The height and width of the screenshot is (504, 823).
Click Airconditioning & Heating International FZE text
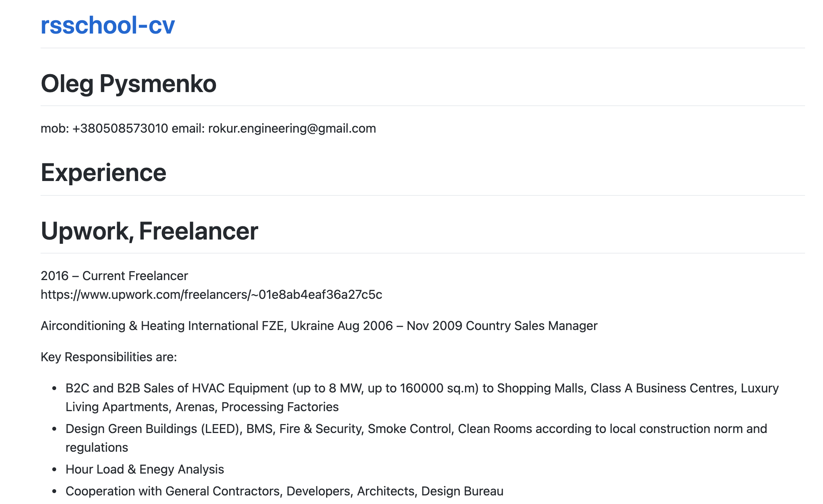(163, 326)
